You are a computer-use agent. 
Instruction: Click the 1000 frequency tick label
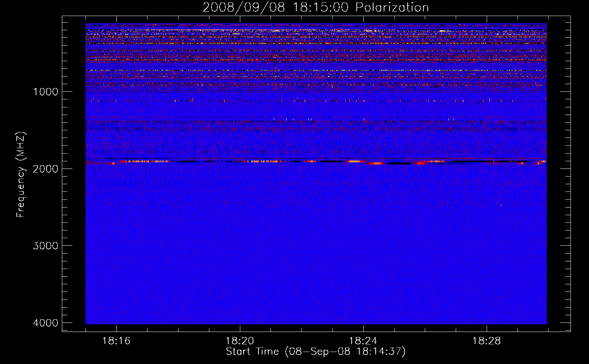[46, 92]
